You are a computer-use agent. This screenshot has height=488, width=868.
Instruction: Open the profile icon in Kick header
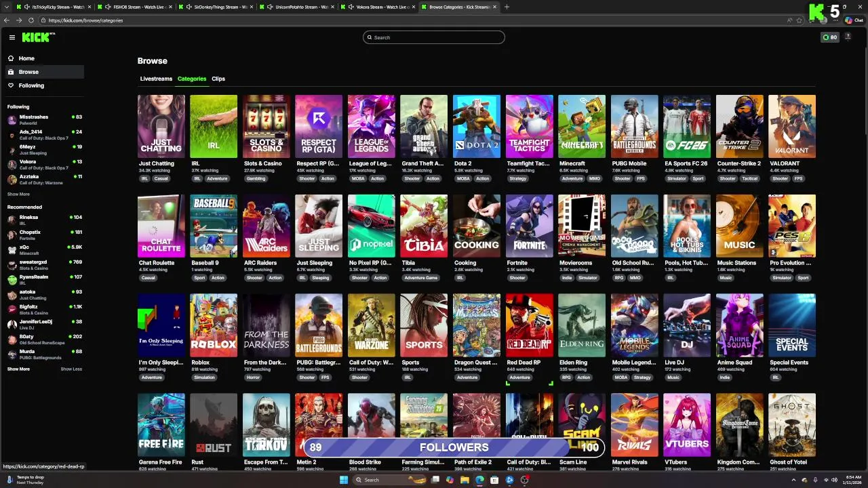click(x=848, y=37)
